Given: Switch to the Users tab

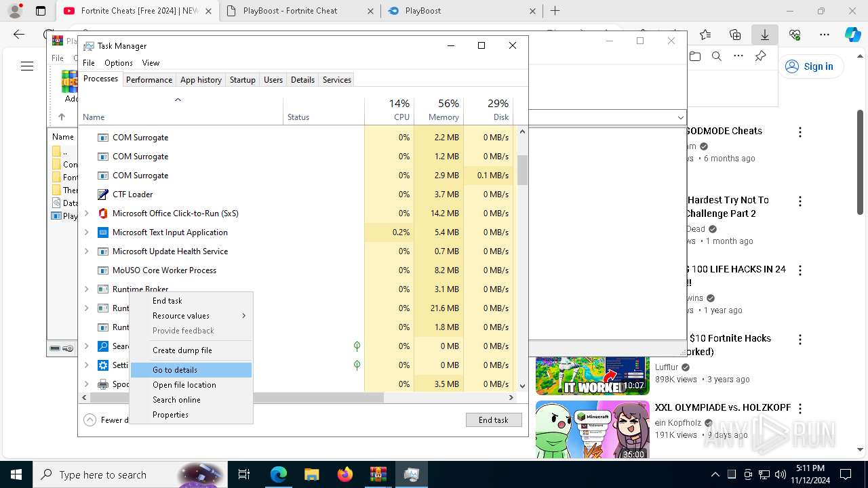Looking at the screenshot, I should point(273,79).
